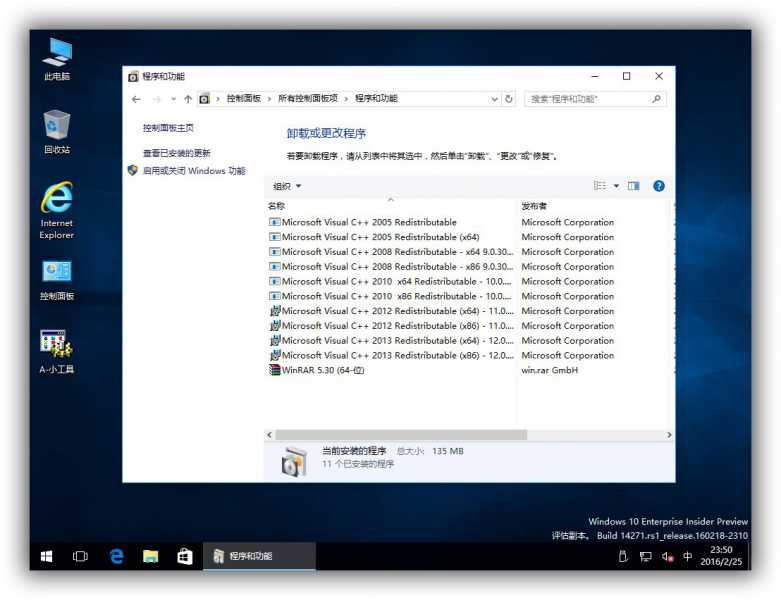Maximize the 程序和功能 window
Screen dimensions: 781x600
click(627, 76)
